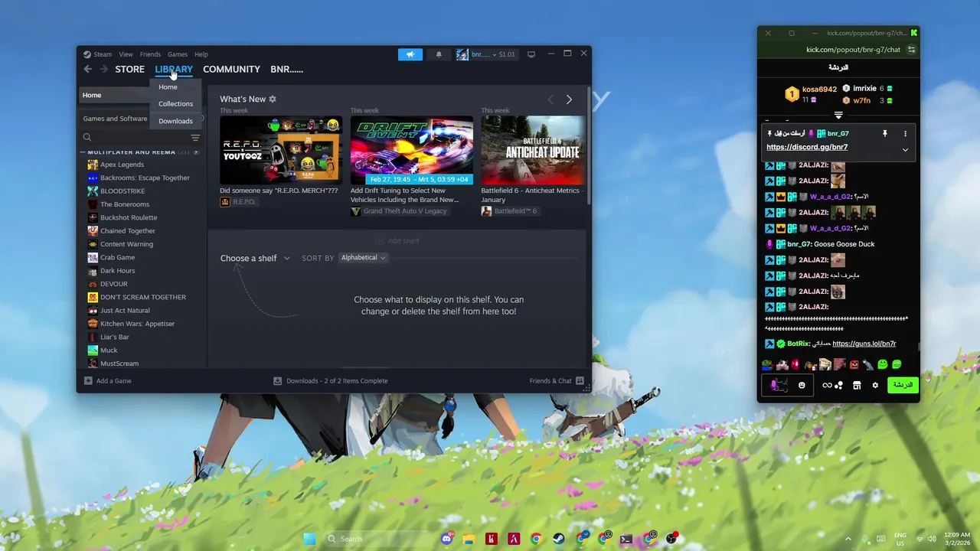The image size is (980, 551).
Task: Show hidden system tray icons chevron
Action: click(848, 539)
